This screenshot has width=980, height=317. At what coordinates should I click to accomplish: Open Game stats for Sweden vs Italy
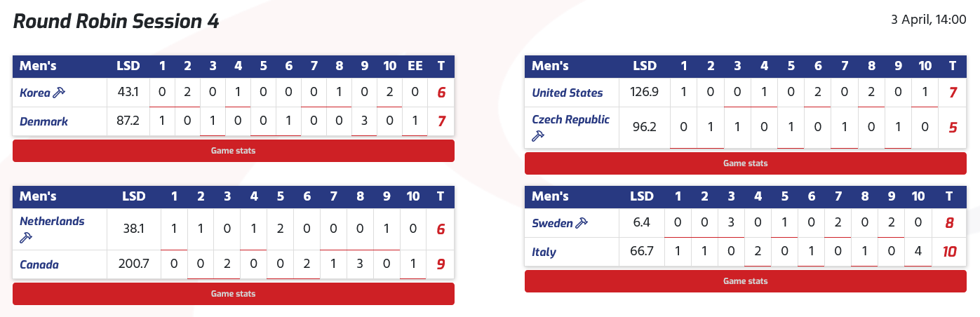(745, 281)
